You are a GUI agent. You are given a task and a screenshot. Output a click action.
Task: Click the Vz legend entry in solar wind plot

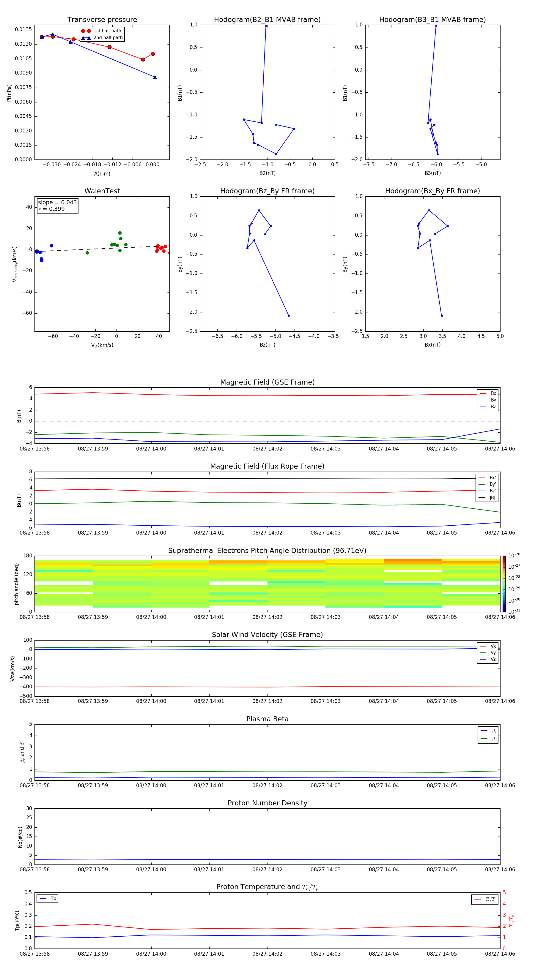(x=488, y=659)
